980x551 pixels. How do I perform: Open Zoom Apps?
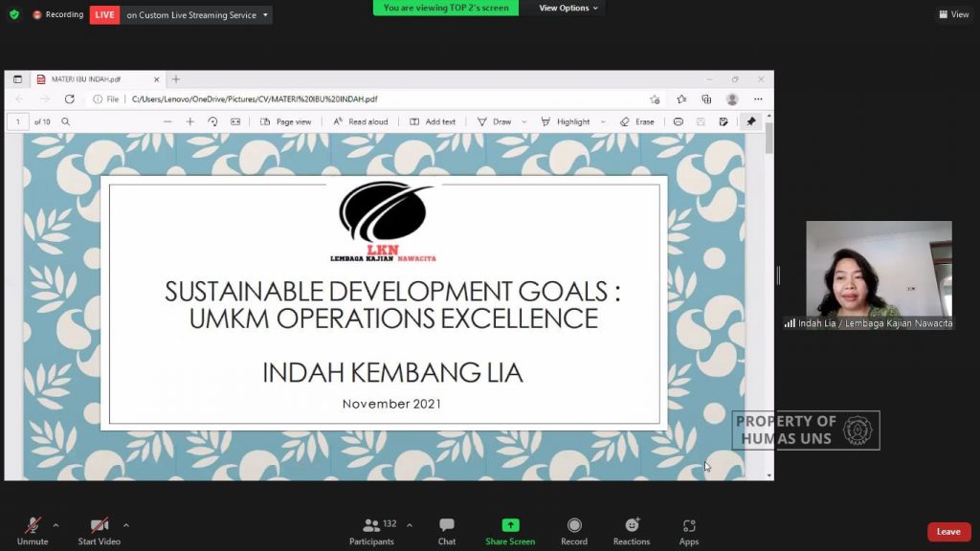point(689,532)
